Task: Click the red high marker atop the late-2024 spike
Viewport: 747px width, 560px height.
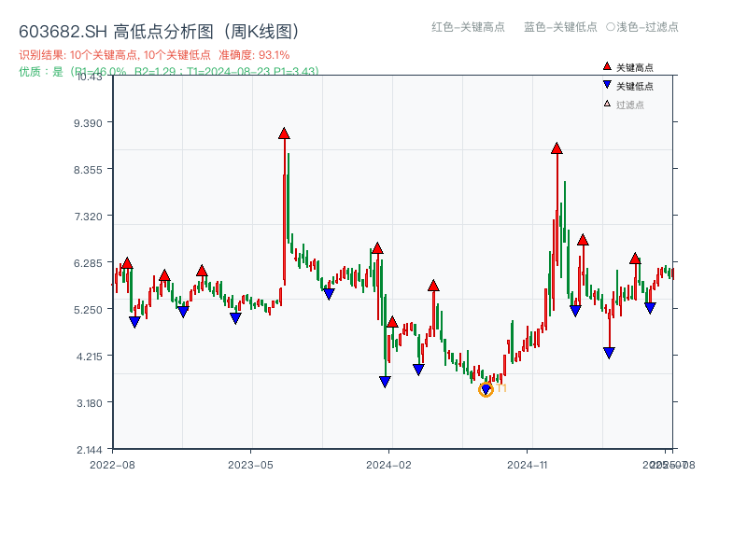Action: (x=557, y=147)
